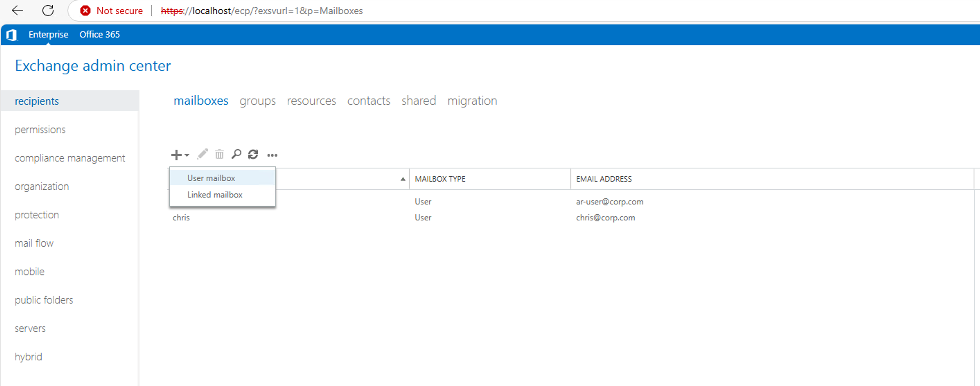Open the more options ellipsis
980x386 pixels.
pyautogui.click(x=272, y=155)
